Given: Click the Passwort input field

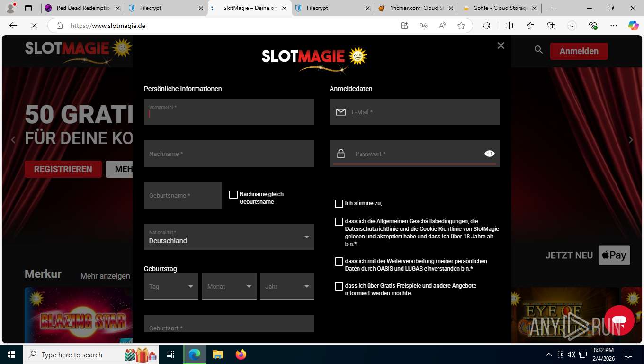Looking at the screenshot, I should [x=415, y=154].
